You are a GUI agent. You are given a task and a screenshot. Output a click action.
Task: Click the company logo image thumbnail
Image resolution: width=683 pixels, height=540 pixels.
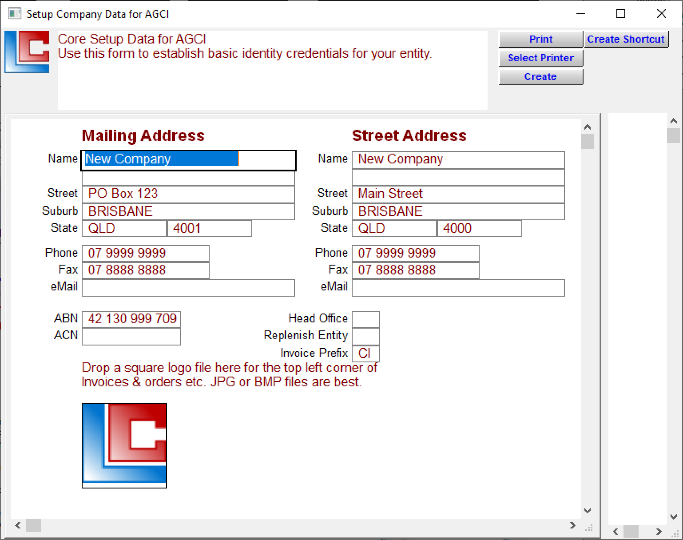click(x=124, y=445)
